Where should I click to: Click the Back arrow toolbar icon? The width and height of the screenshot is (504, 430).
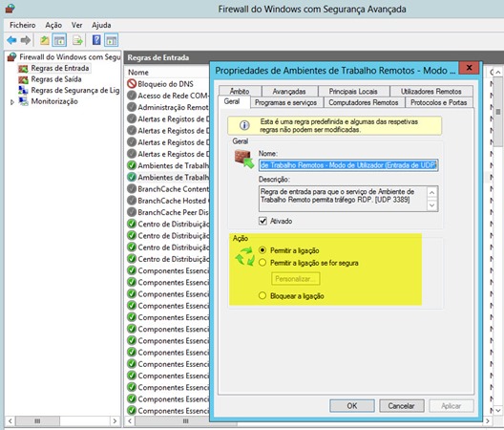[x=11, y=40]
